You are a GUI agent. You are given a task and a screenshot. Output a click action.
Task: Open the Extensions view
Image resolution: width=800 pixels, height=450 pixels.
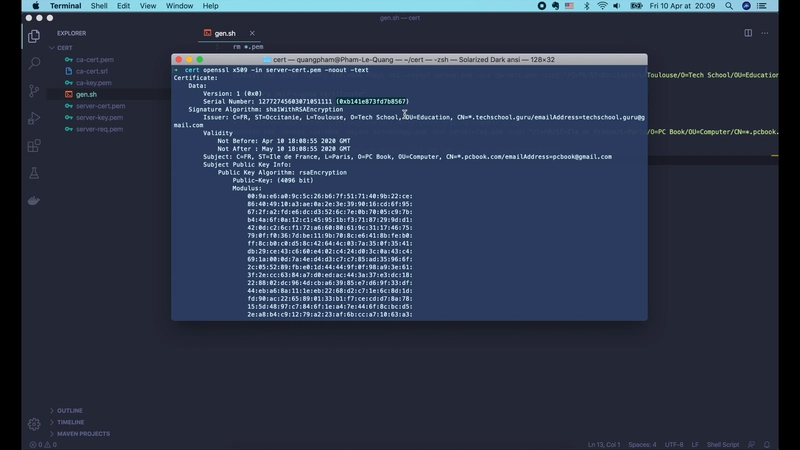point(34,145)
